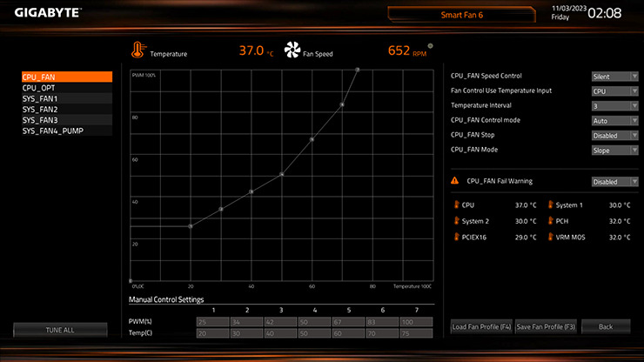Switch to SYS_FAN4_PUMP in the fan list
644x362 pixels.
click(67, 131)
